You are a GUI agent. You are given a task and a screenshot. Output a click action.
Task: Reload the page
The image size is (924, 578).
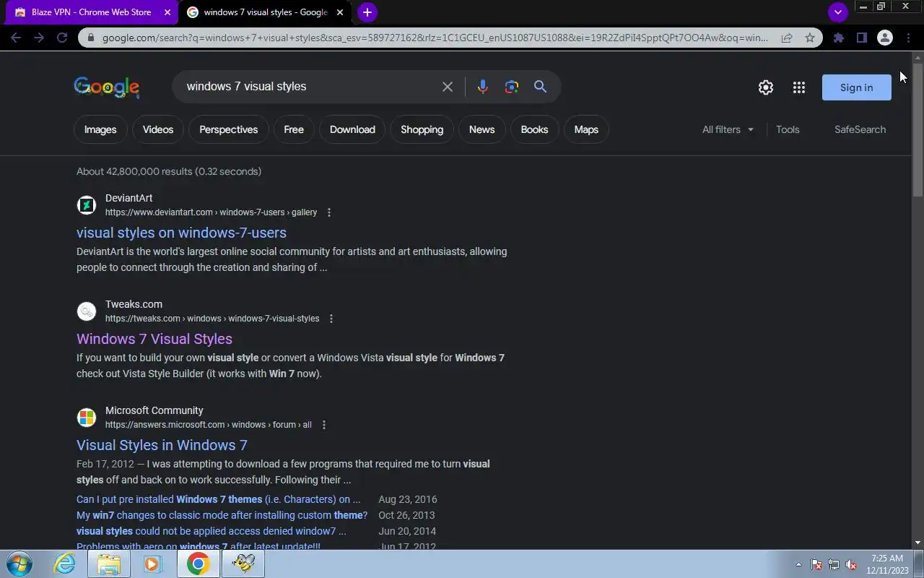coord(62,38)
